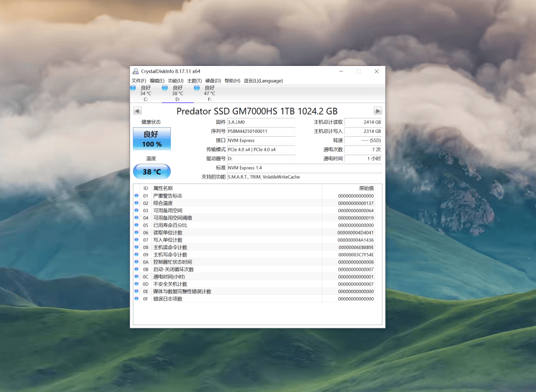Viewport: 536px width, 392px height.
Task: Click the disk title Predator SSD GM7000HS 1TB
Action: [257, 111]
